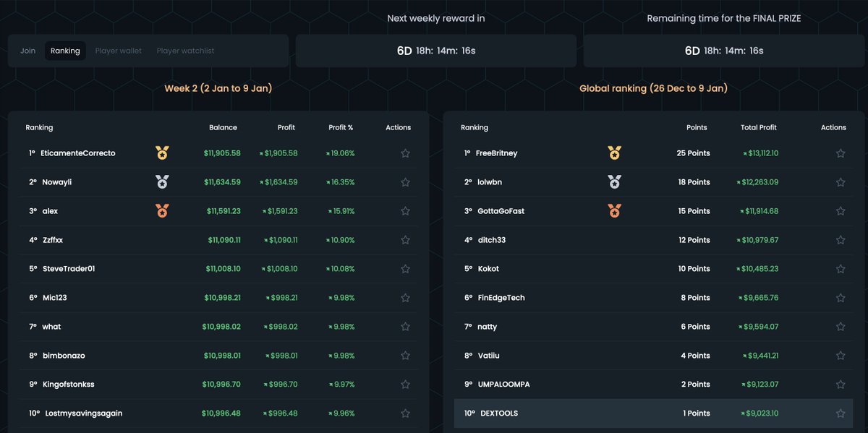Click the star next to Mic123
The height and width of the screenshot is (433, 868).
405,298
